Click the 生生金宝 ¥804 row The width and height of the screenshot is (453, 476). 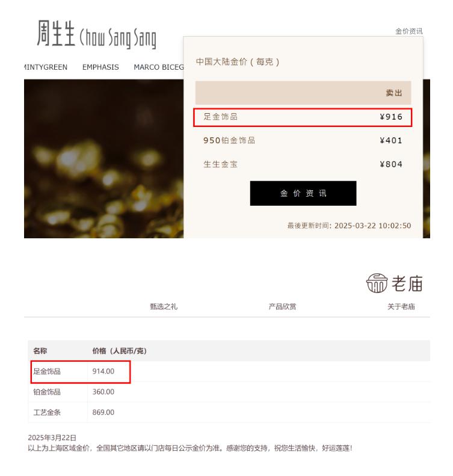tap(303, 164)
